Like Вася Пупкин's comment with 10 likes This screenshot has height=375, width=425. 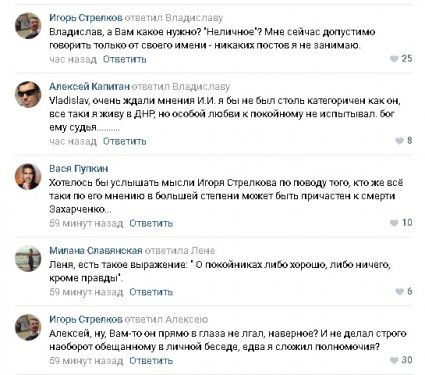(x=394, y=222)
